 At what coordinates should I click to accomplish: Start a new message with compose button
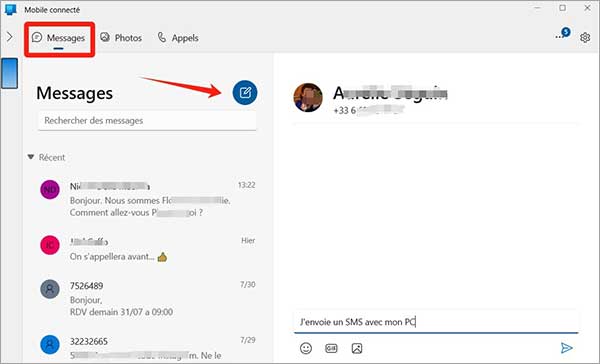coord(245,93)
